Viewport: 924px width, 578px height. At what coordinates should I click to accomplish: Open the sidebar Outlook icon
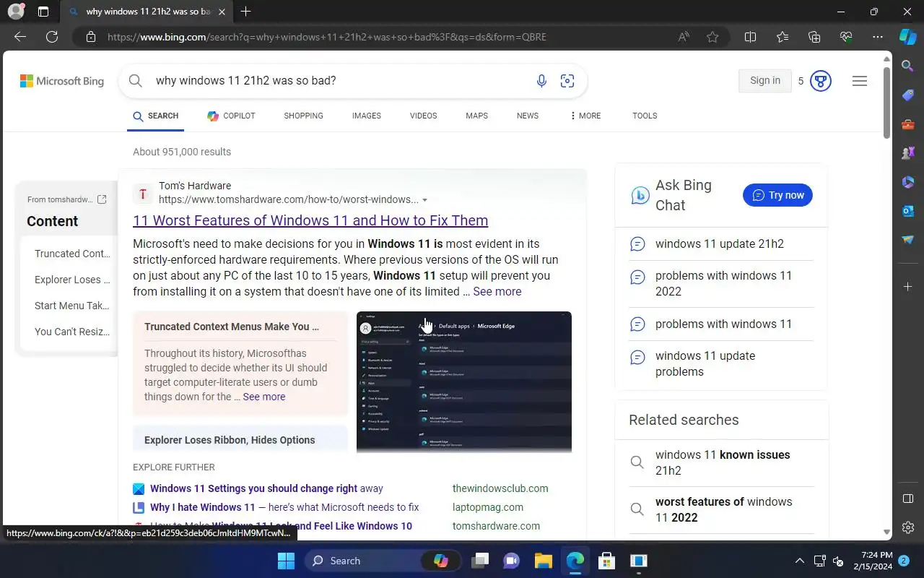908,211
